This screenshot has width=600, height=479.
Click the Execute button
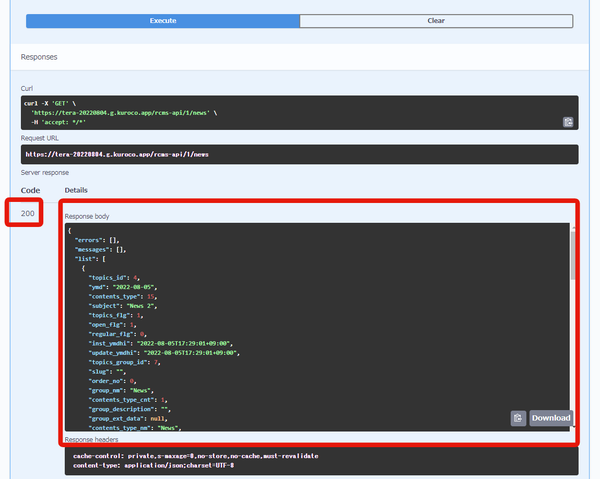163,21
